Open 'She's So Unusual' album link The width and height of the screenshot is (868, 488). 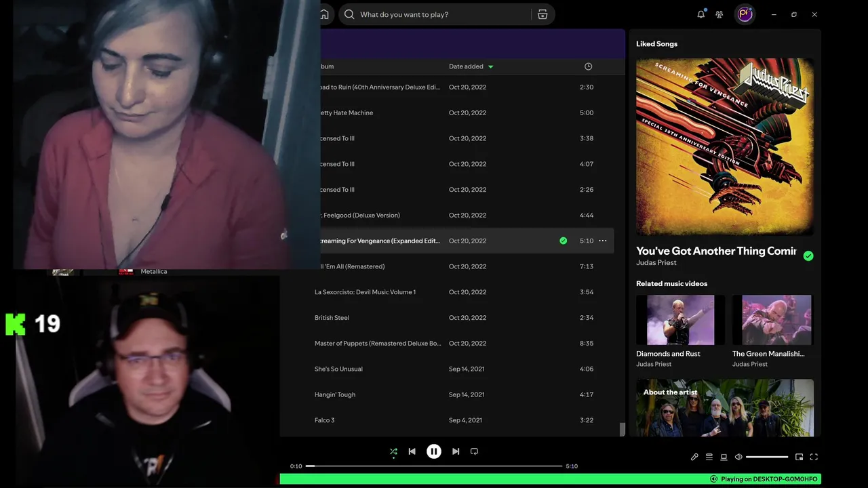(x=338, y=369)
